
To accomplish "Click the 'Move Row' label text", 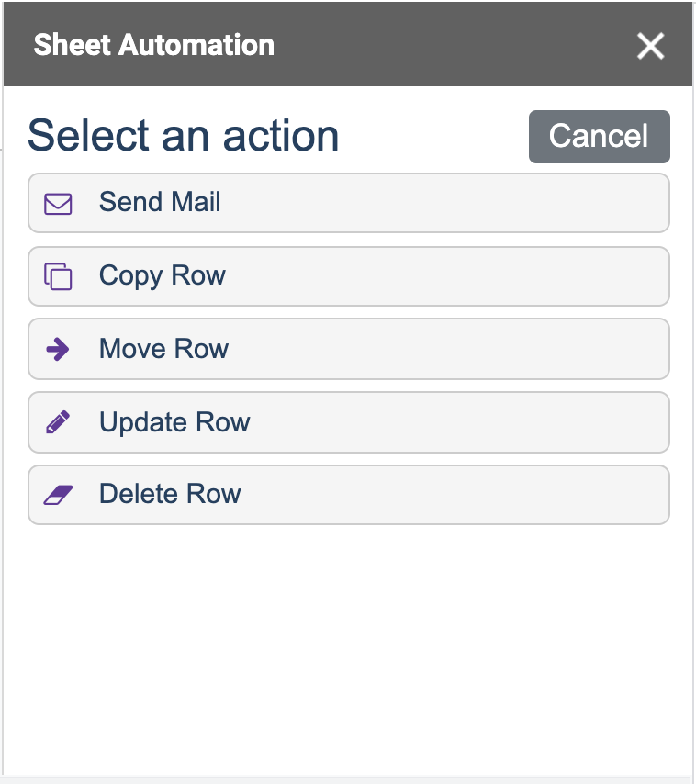I will pos(164,349).
